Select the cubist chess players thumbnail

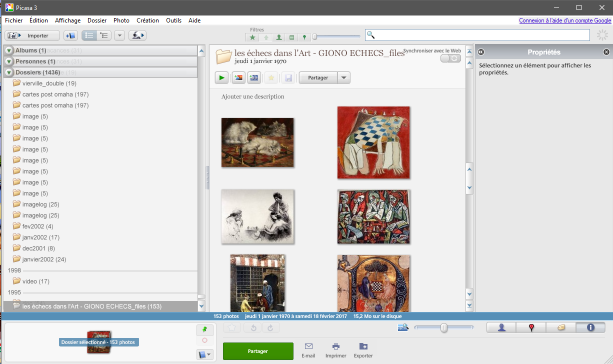pos(373,216)
